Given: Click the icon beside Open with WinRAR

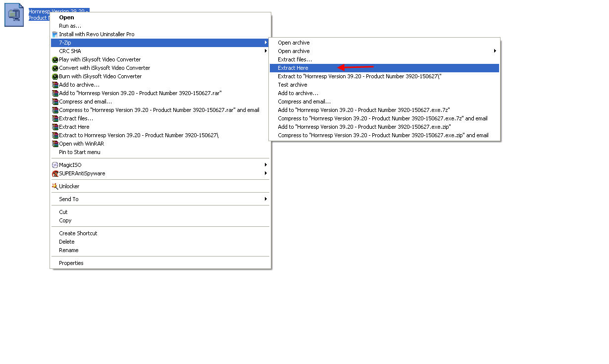Looking at the screenshot, I should point(55,144).
